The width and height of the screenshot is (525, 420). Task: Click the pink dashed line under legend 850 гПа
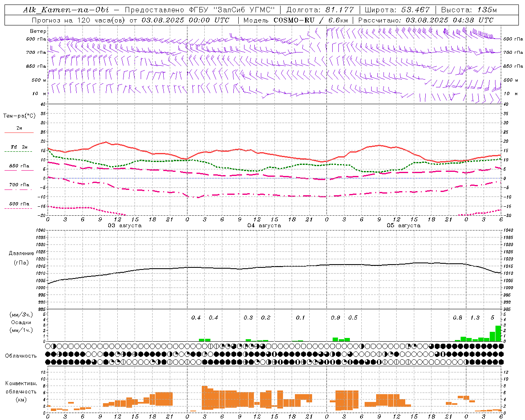(19, 171)
